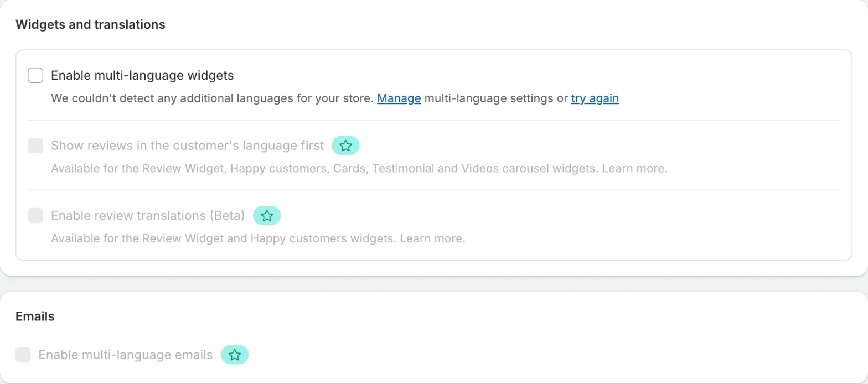Click 'Show reviews in the customer's language first' label

click(188, 146)
